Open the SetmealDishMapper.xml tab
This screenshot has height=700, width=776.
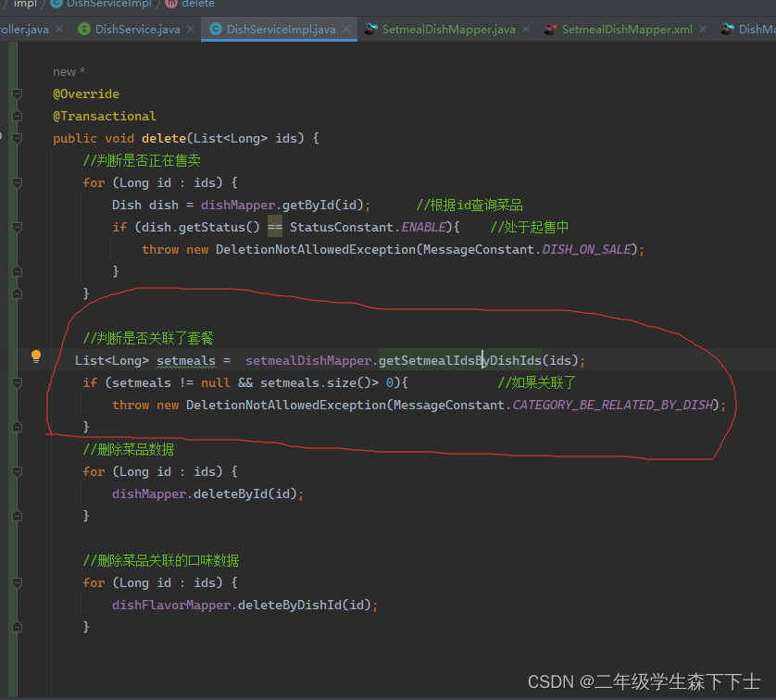click(x=627, y=30)
